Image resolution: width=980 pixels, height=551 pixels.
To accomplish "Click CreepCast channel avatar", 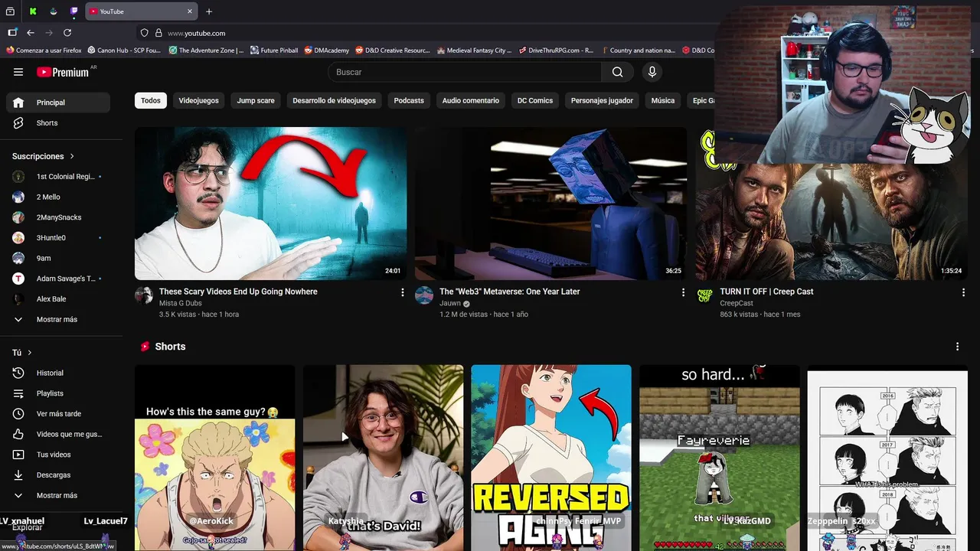I will point(704,295).
